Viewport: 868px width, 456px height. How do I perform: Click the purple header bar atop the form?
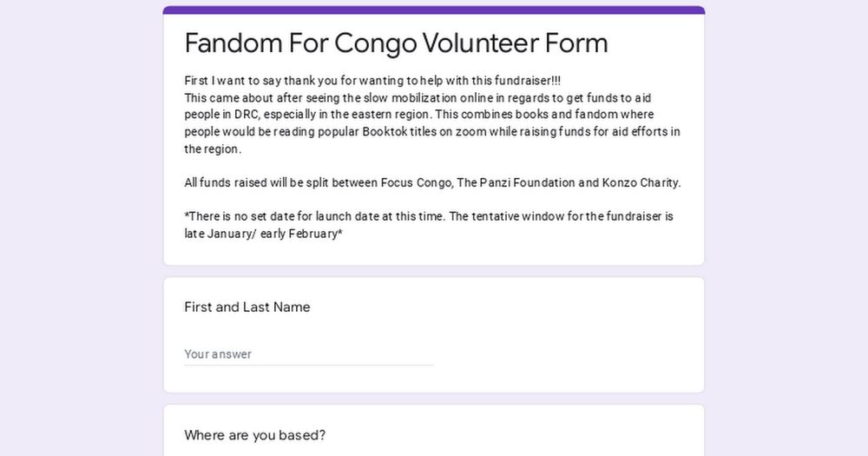coord(434,10)
